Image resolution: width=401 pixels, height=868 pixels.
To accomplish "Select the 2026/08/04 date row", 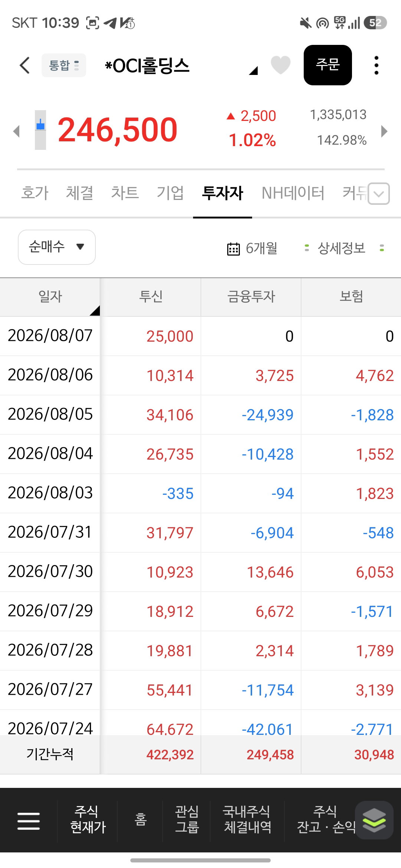I will [x=50, y=454].
